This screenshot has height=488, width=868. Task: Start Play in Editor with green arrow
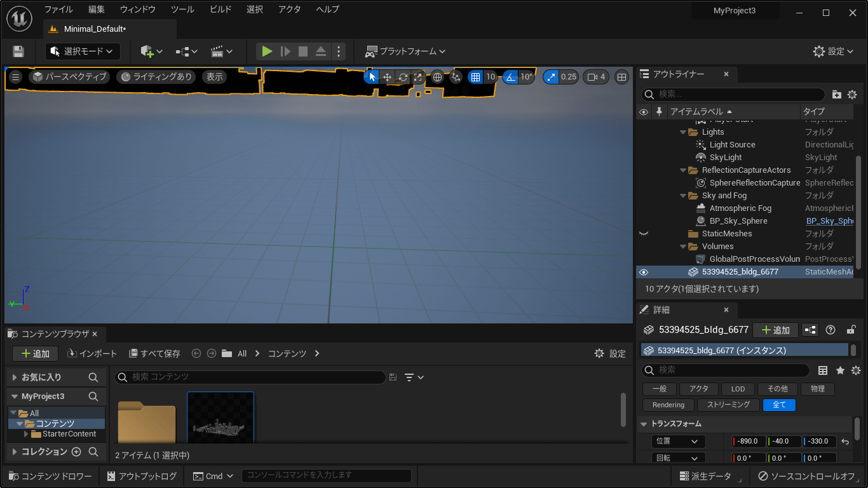[268, 51]
